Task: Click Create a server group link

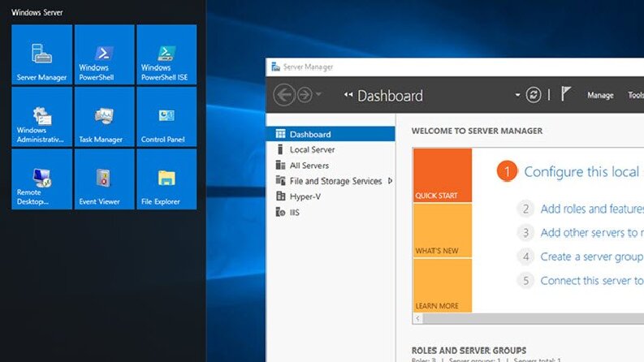Action: [592, 256]
